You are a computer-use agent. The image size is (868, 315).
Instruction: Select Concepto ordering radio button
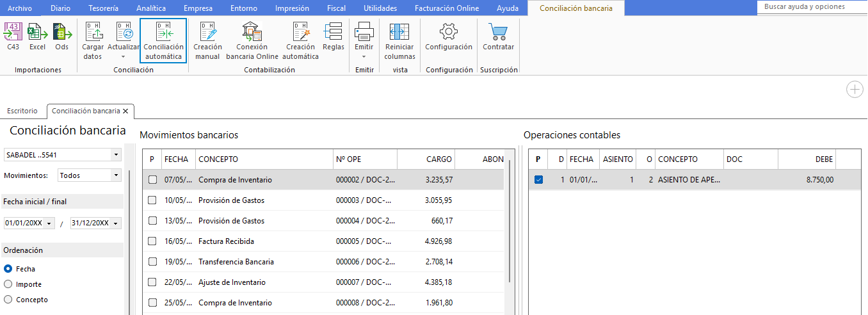pos(8,300)
